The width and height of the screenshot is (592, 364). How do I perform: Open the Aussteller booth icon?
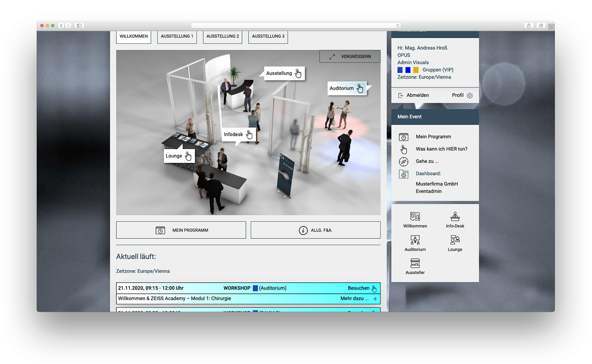click(415, 263)
